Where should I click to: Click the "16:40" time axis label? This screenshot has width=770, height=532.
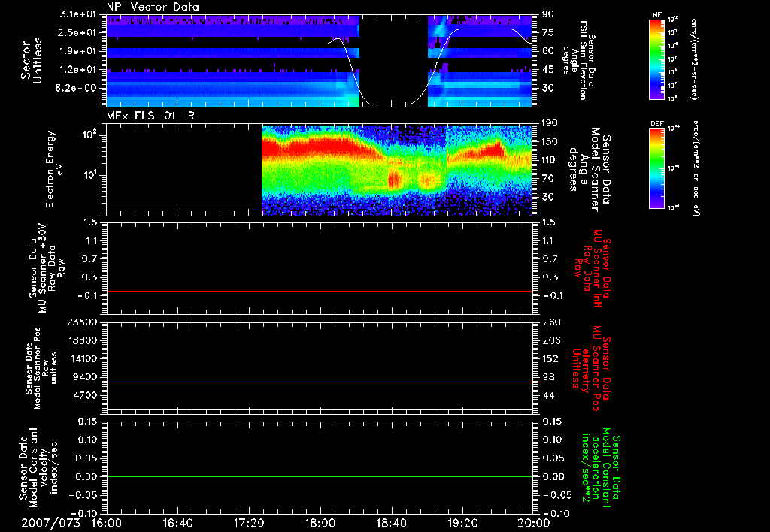point(177,523)
